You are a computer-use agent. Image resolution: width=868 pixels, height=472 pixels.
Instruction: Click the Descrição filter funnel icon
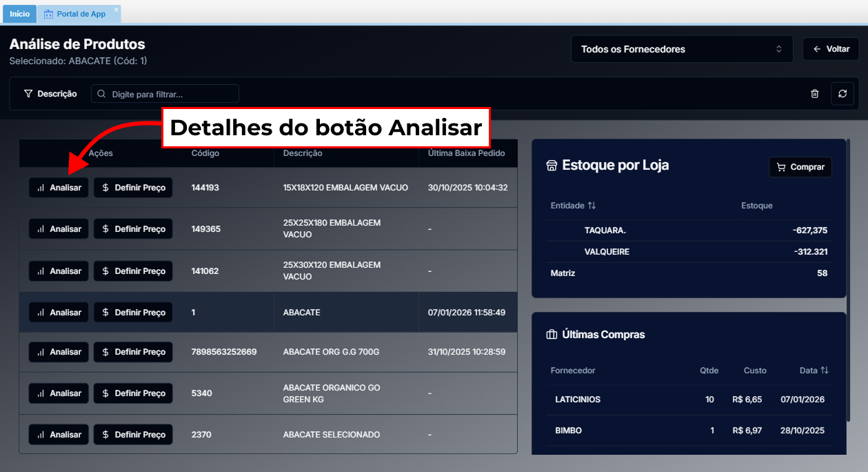28,94
